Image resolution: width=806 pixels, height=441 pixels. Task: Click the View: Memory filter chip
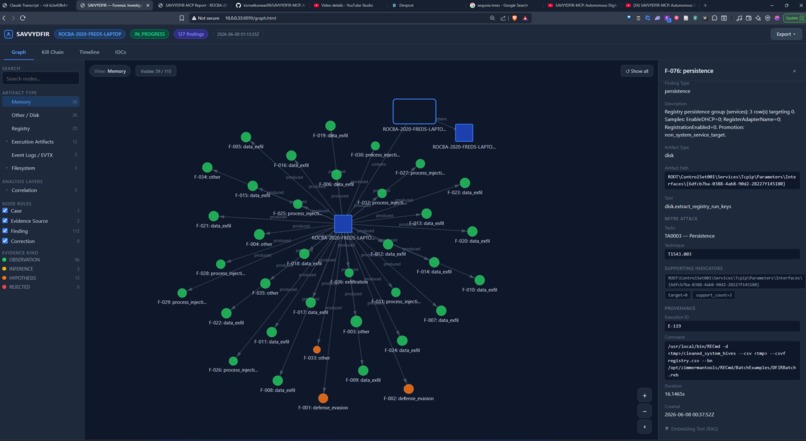click(110, 71)
